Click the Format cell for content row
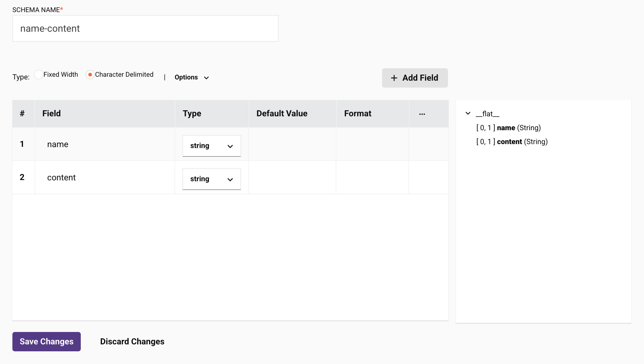This screenshot has width=644, height=364. tap(372, 178)
